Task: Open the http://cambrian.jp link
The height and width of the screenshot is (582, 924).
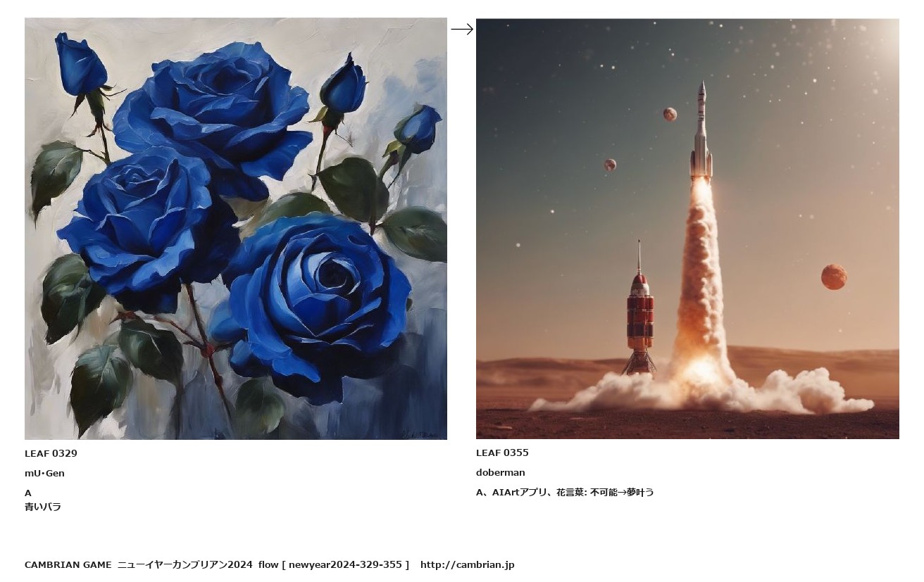Action: click(x=468, y=564)
